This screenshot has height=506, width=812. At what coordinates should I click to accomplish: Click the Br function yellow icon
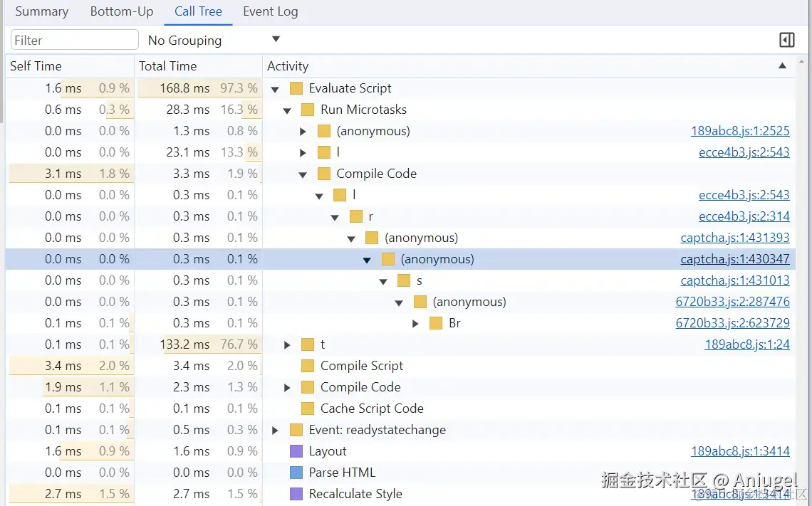pyautogui.click(x=436, y=323)
